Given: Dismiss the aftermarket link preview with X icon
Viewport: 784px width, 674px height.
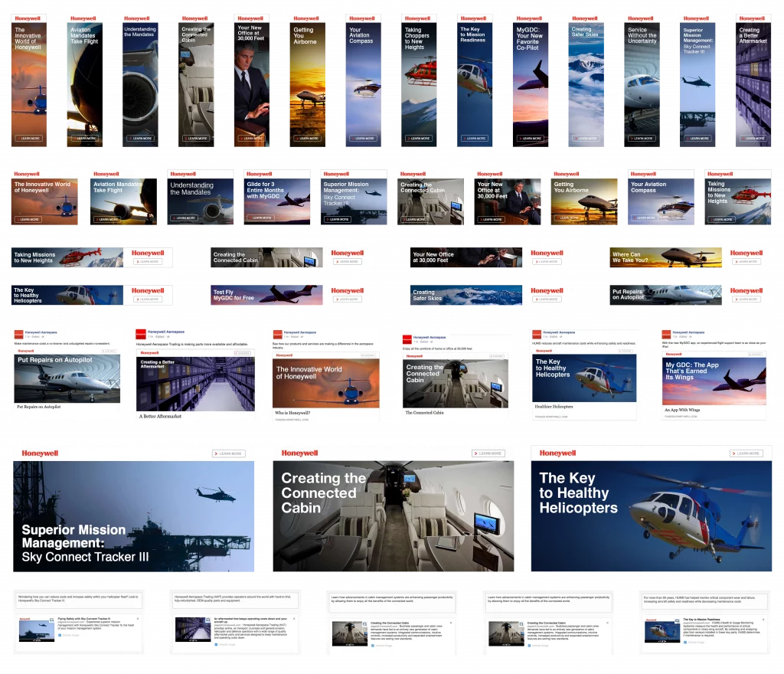Looking at the screenshot, I should tap(293, 617).
